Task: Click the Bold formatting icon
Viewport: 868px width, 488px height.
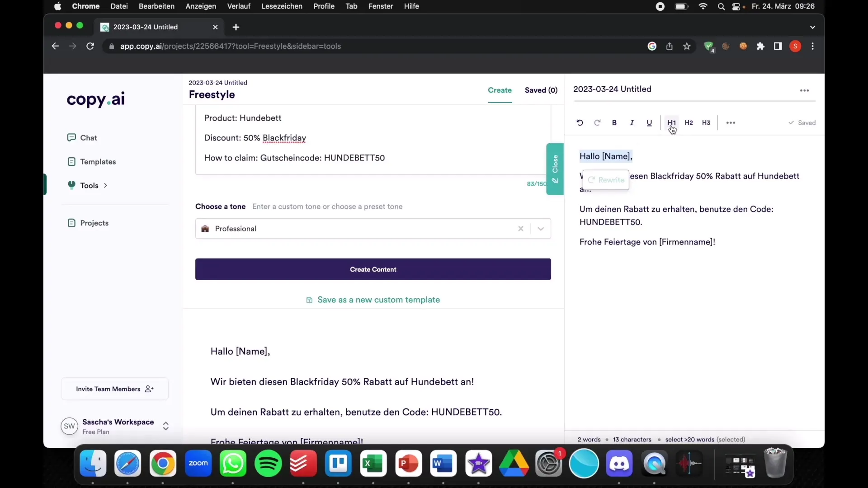Action: (x=615, y=123)
